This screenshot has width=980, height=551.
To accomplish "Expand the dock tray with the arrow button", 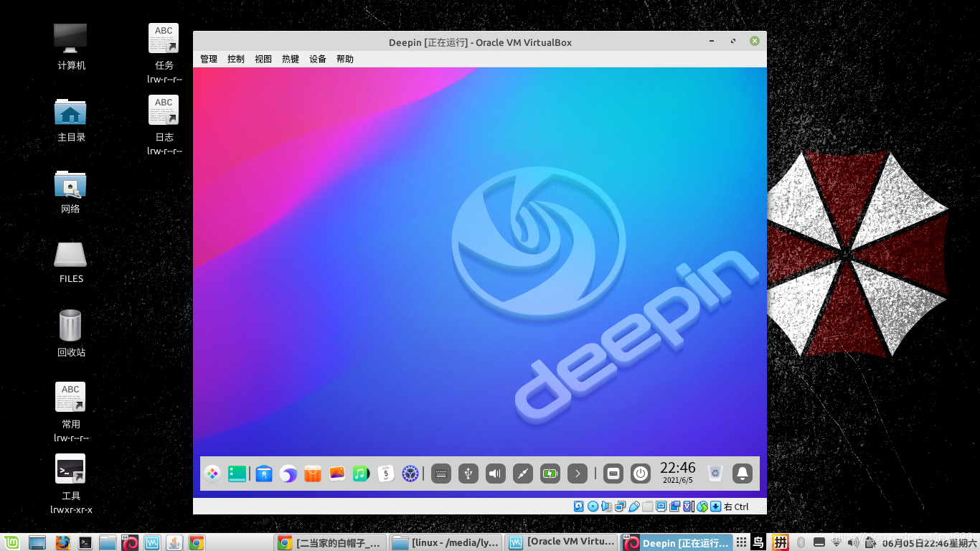I will coord(578,474).
